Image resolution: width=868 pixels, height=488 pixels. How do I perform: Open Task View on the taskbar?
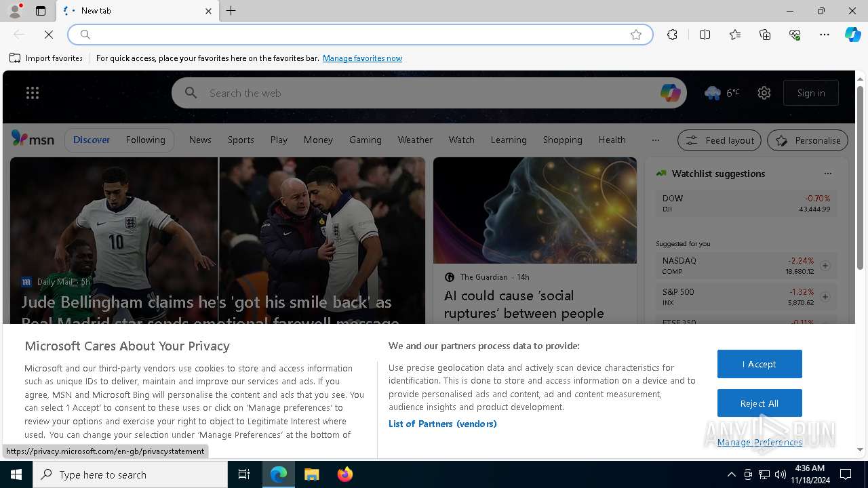pos(244,474)
